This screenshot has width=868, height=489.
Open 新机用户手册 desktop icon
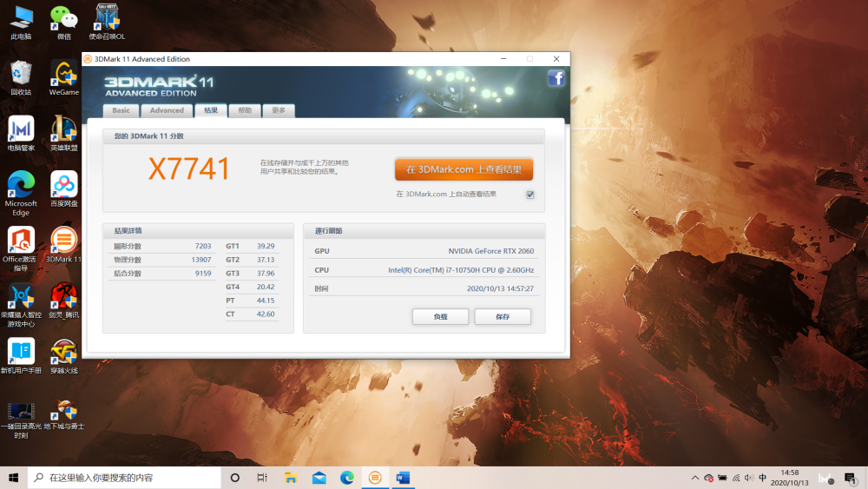[x=21, y=355]
